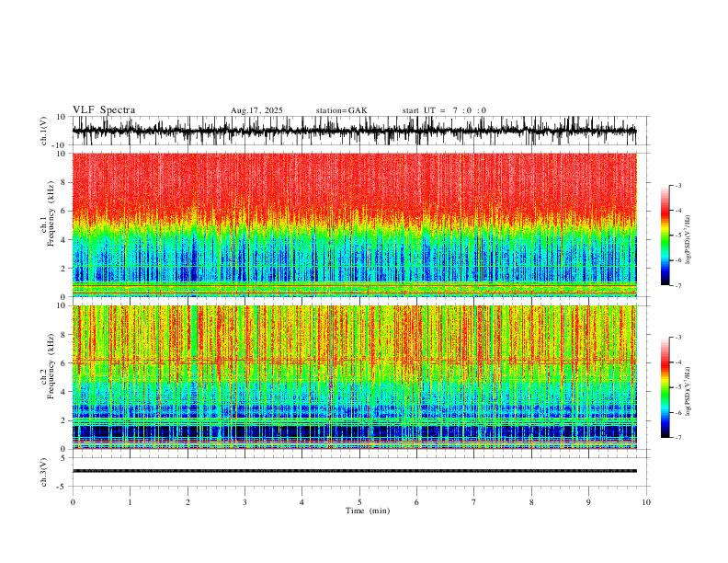Click the ch.1 PSD color bar
The width and height of the screenshot is (728, 563).
pyautogui.click(x=665, y=236)
